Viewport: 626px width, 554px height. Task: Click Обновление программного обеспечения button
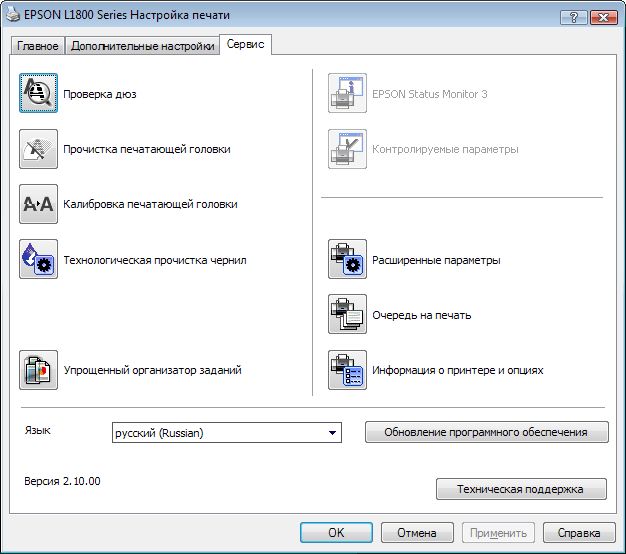[x=487, y=432]
